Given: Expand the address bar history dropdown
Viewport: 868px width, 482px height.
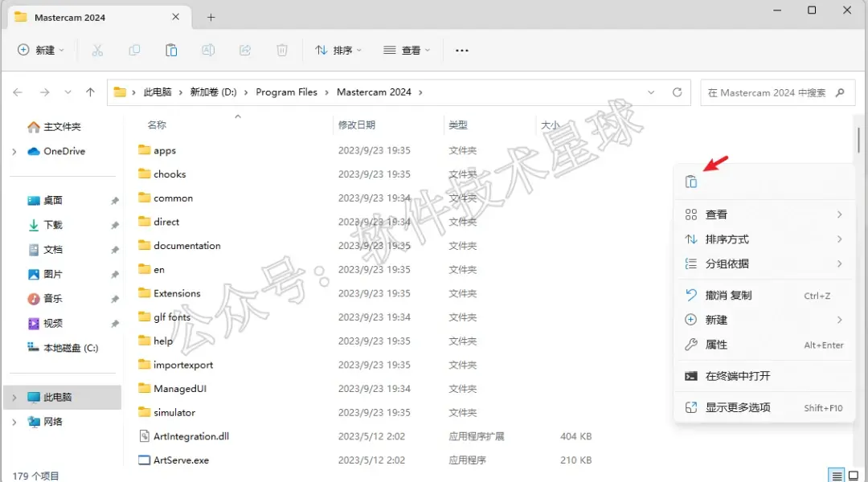Looking at the screenshot, I should coord(651,92).
